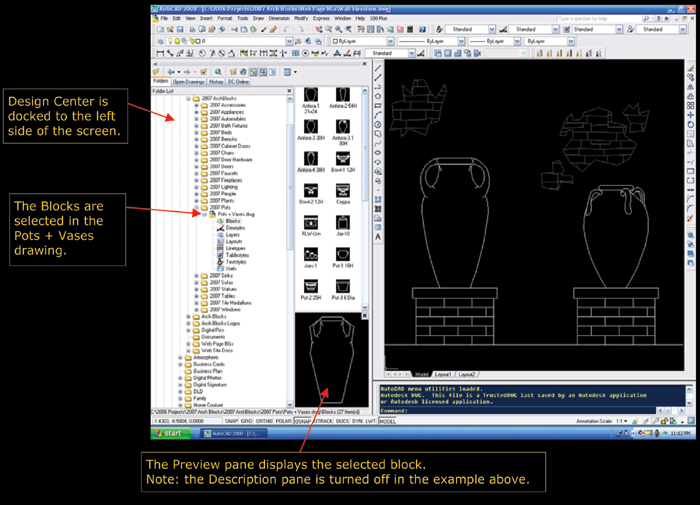The image size is (700, 505).
Task: Close the Design Center preview pane
Action: (364, 316)
